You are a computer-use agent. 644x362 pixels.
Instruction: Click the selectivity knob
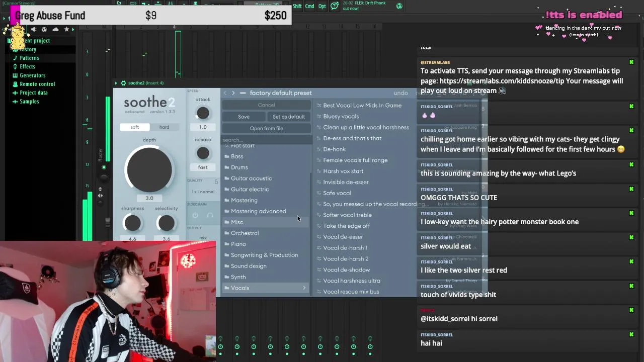click(166, 223)
